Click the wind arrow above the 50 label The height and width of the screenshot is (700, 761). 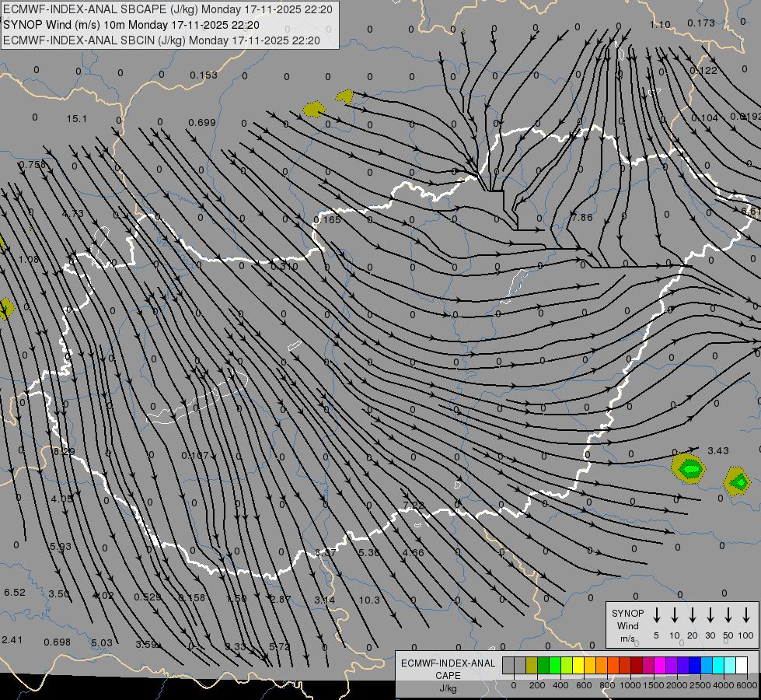(728, 615)
